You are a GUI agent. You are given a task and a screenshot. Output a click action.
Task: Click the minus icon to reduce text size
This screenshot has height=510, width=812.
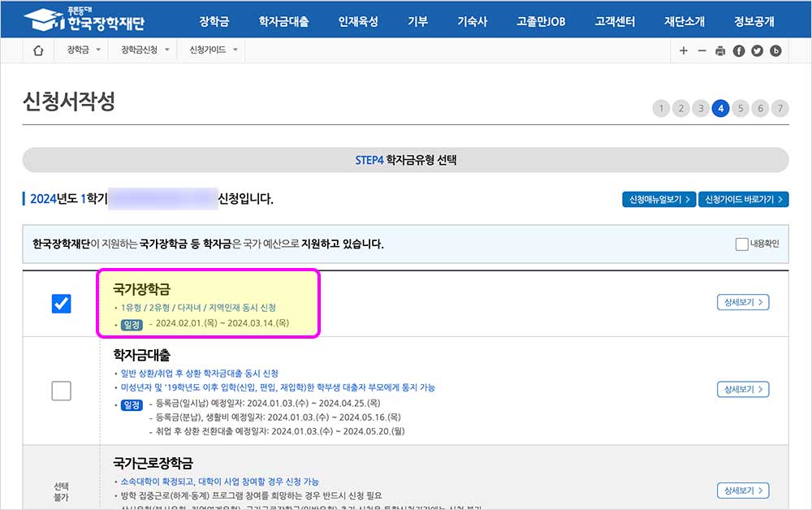click(702, 50)
